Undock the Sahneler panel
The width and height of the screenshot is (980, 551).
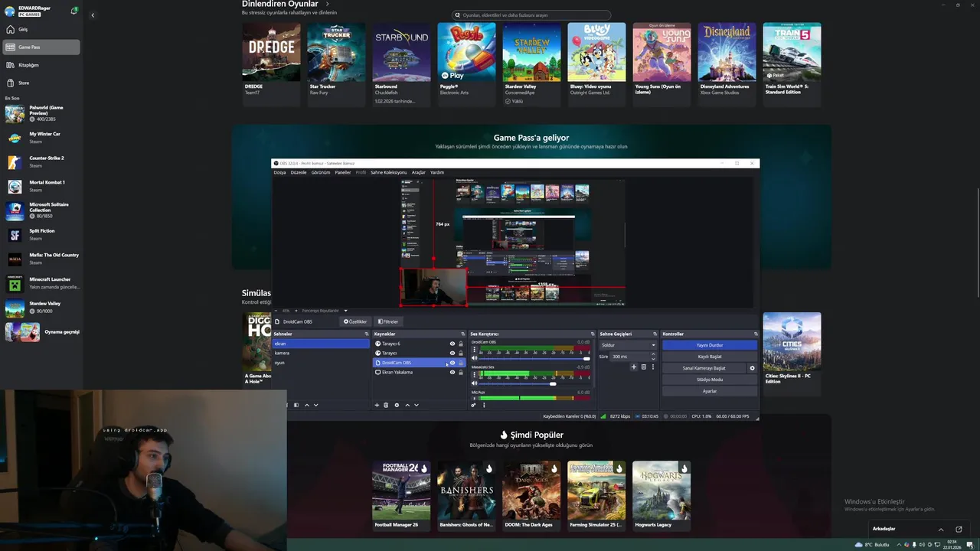(x=366, y=334)
